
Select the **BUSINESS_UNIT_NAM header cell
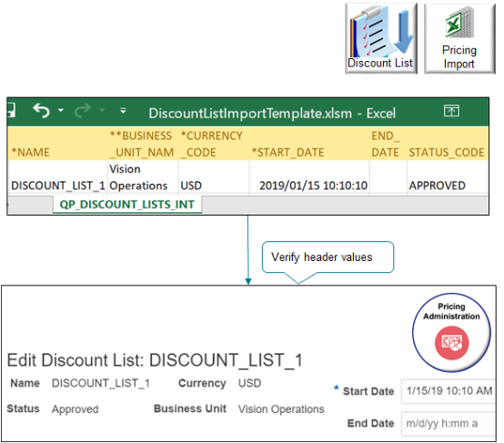143,144
